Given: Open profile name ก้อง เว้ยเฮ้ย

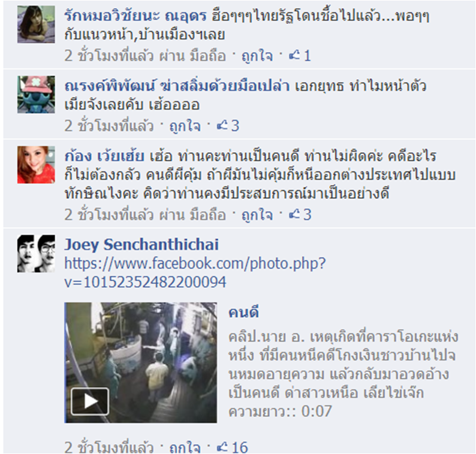Looking at the screenshot, I should click(x=104, y=156).
